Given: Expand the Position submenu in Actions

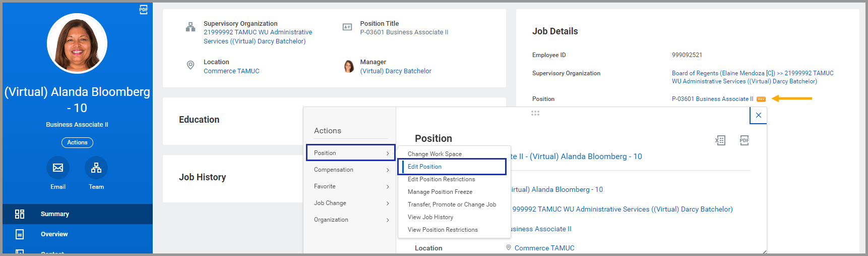Looking at the screenshot, I should [351, 153].
